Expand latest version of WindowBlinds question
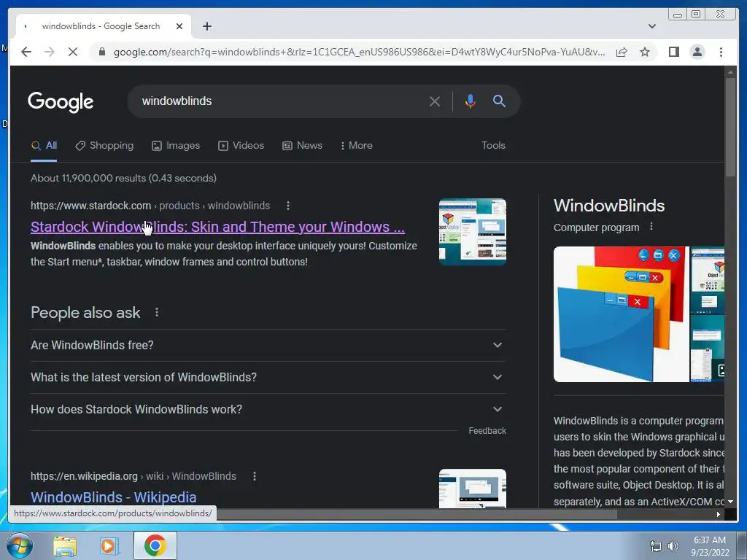Image resolution: width=747 pixels, height=560 pixels. 268,378
